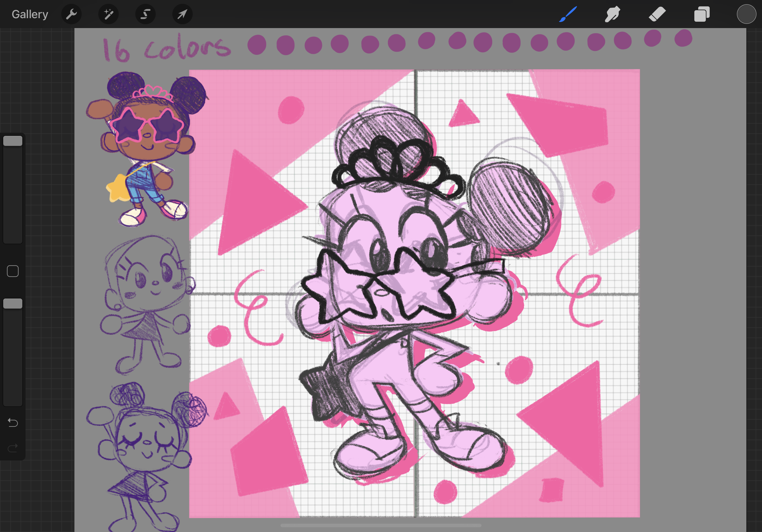Click the horizontal scroll indicator below canvas
762x532 pixels.
point(381,525)
